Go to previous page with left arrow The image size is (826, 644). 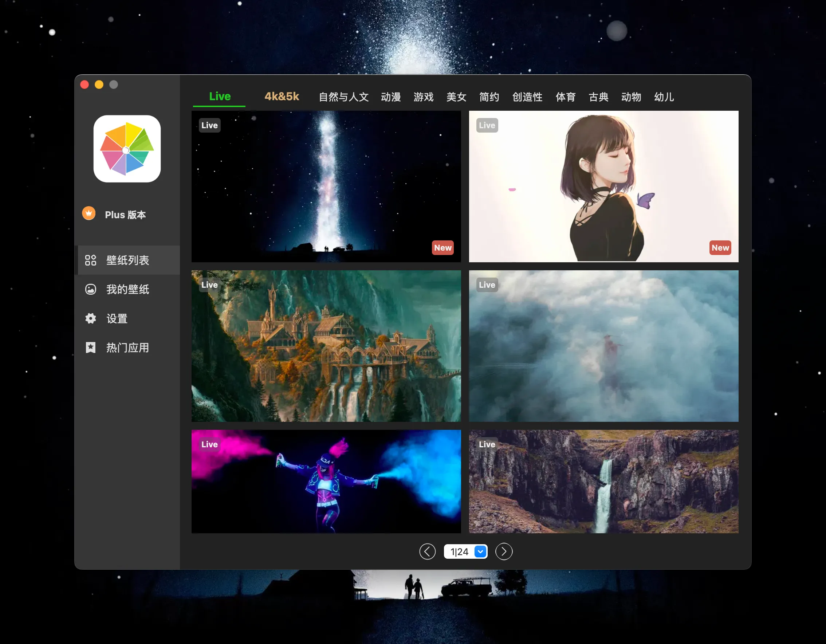point(427,551)
